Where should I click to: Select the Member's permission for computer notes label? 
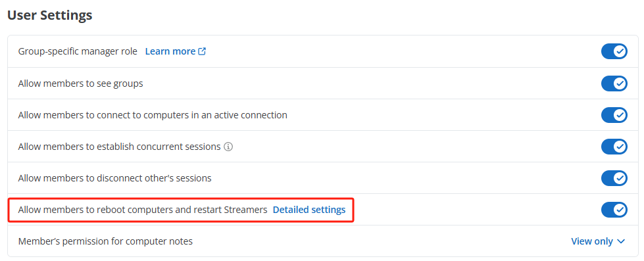click(x=105, y=241)
